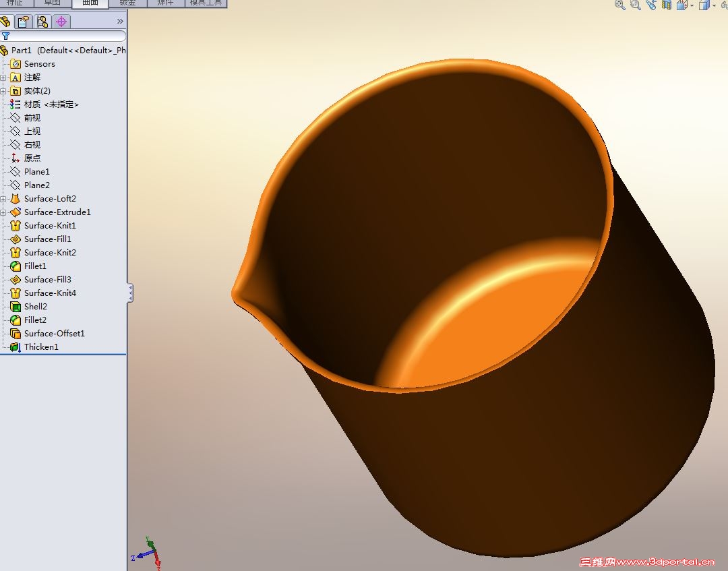Viewport: 728px width, 571px height.
Task: Open the PropertyManager tab icon
Action: (x=23, y=22)
